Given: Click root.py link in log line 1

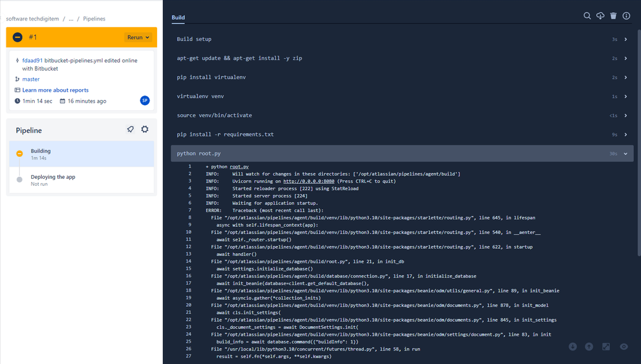Looking at the screenshot, I should pos(239,167).
